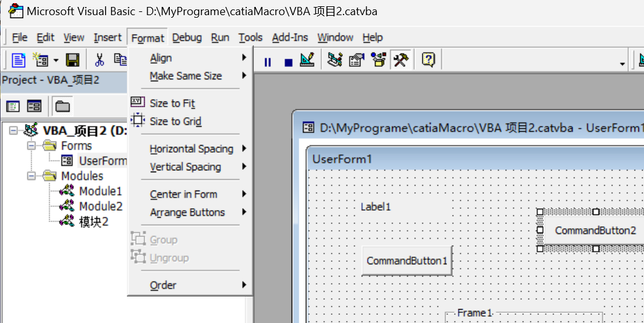Click the View Code icon in Project panel

point(13,107)
